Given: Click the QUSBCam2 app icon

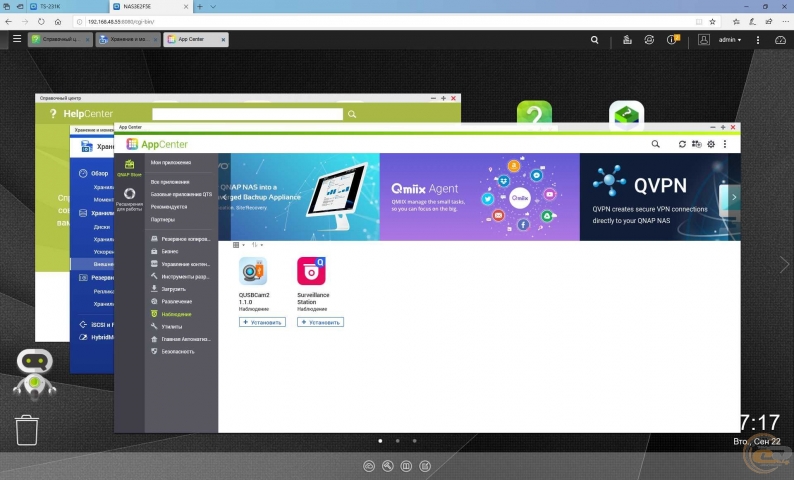Looking at the screenshot, I should point(253,271).
